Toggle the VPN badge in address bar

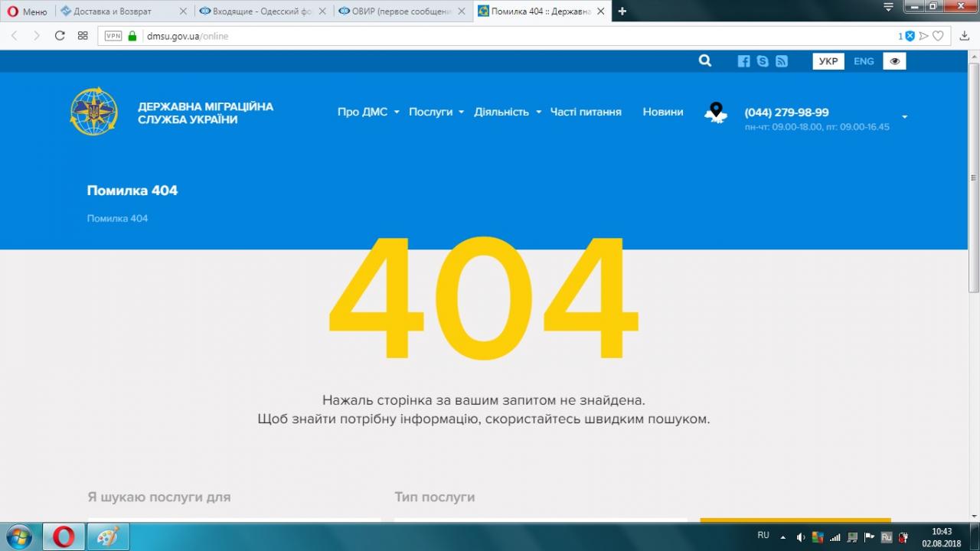[113, 36]
